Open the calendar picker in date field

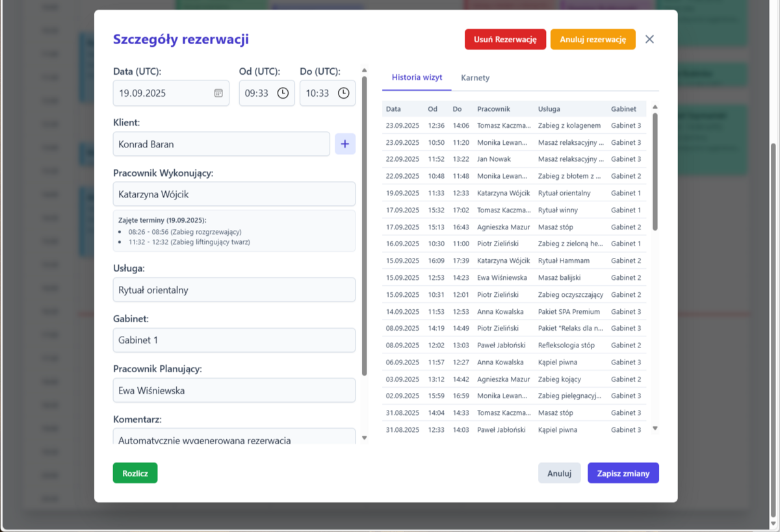click(x=218, y=93)
